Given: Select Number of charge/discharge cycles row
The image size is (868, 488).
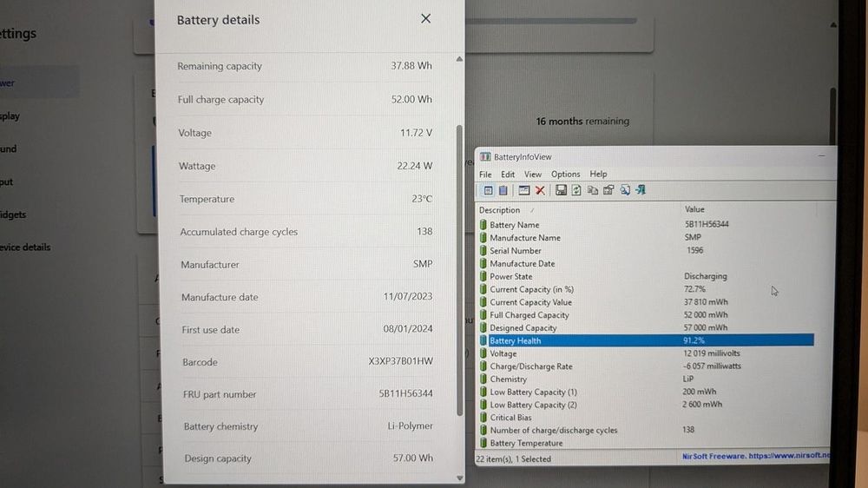Looking at the screenshot, I should point(646,430).
